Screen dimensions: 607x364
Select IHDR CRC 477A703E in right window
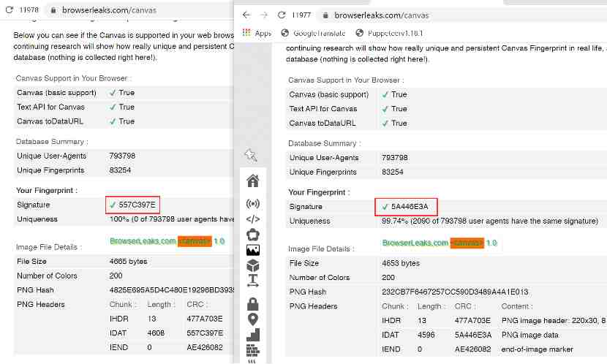click(x=472, y=321)
